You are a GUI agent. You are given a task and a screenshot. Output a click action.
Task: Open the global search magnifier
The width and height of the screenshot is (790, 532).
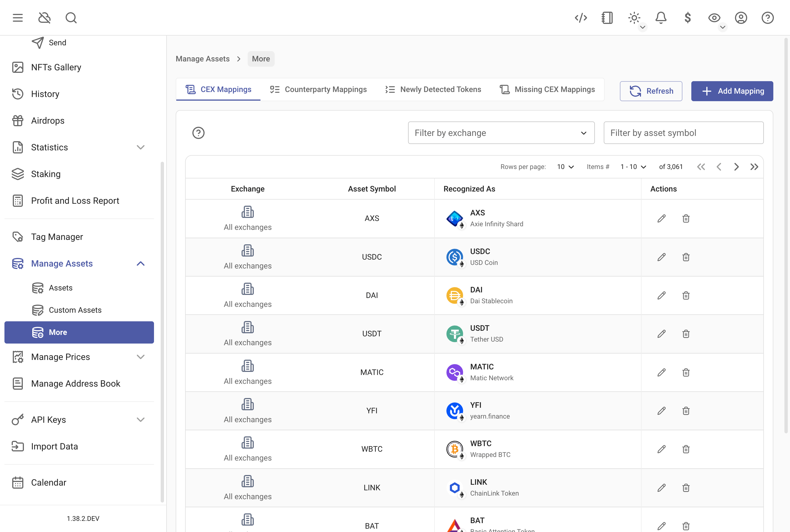(71, 18)
